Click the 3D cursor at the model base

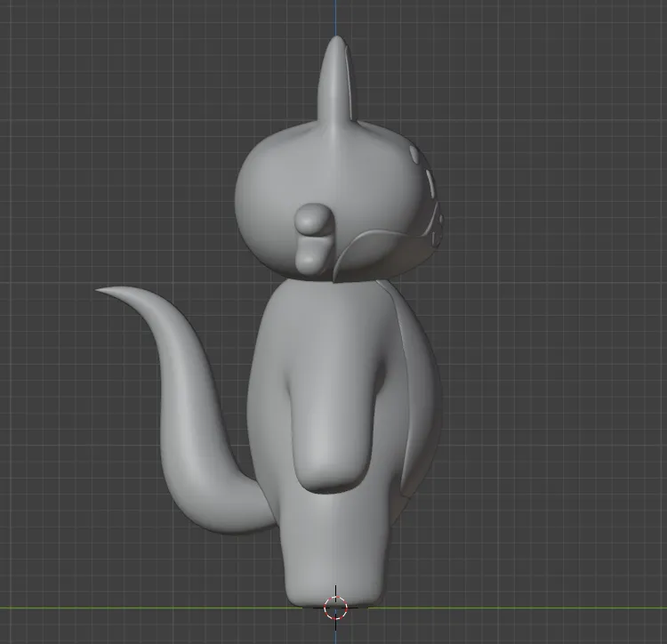335,608
